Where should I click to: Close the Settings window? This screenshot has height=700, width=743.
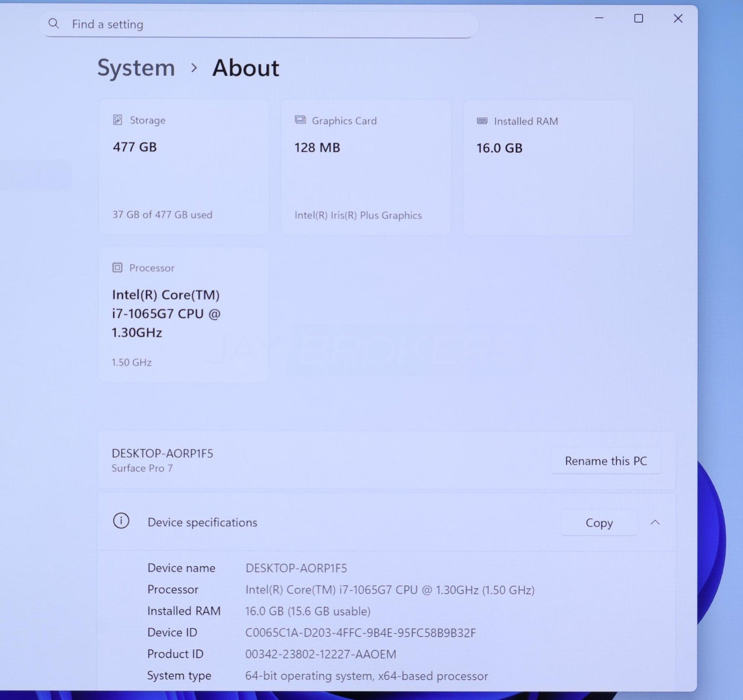pos(678,19)
